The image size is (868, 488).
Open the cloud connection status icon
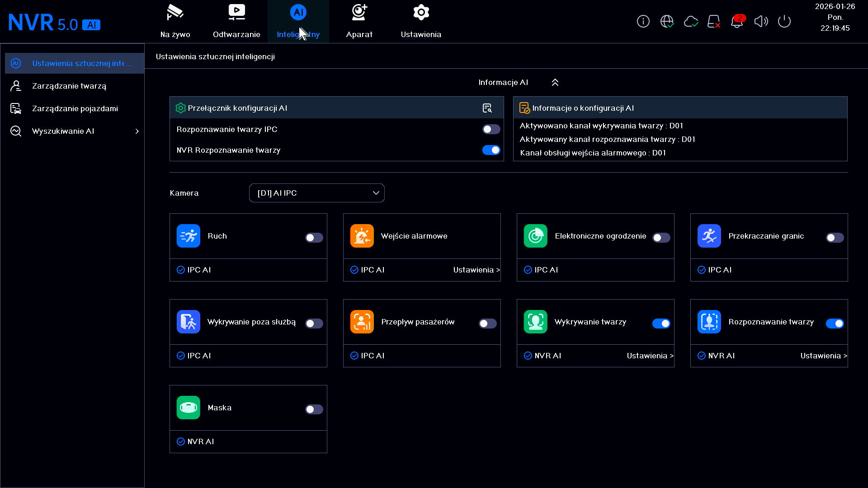[691, 21]
